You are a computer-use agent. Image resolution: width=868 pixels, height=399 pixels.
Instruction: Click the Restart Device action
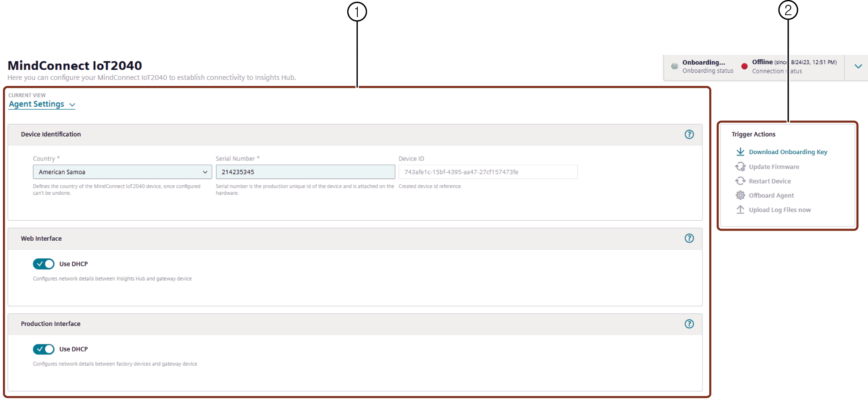(x=770, y=181)
